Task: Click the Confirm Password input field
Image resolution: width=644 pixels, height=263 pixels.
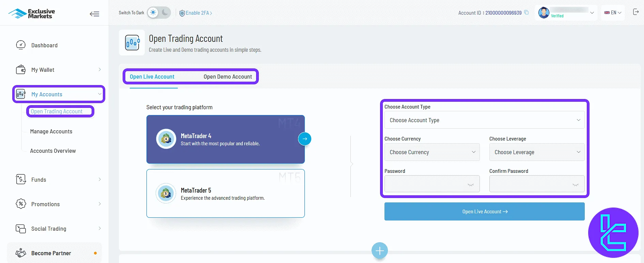Action: [537, 184]
